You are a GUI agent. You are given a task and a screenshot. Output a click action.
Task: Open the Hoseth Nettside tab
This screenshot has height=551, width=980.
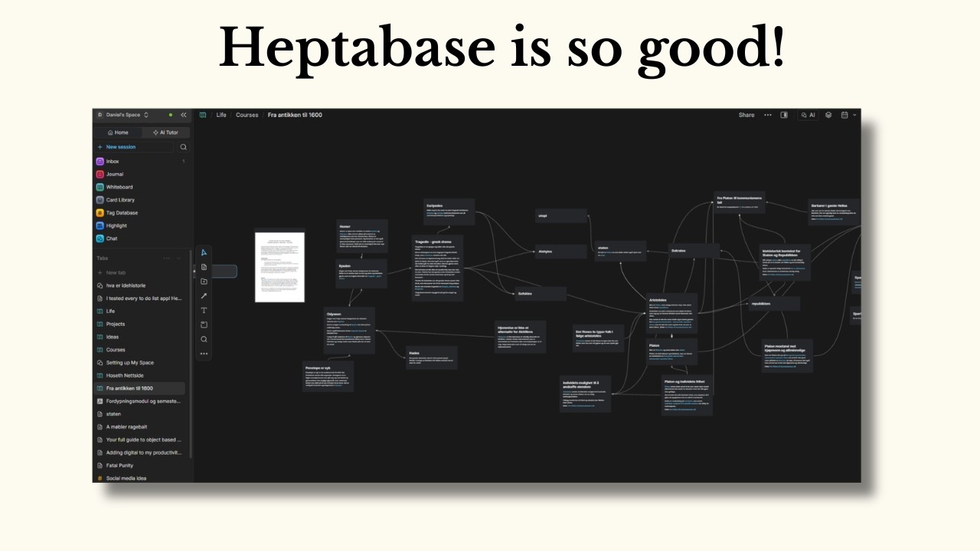click(x=139, y=376)
